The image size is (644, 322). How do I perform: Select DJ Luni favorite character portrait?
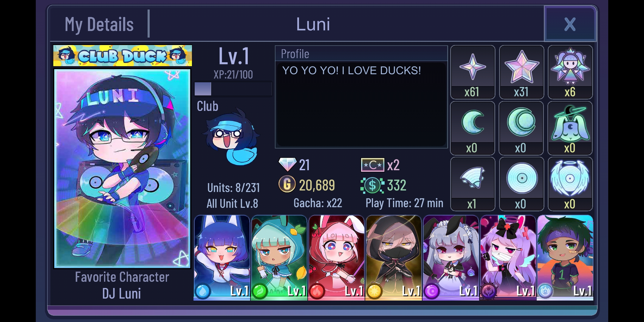pyautogui.click(x=122, y=169)
